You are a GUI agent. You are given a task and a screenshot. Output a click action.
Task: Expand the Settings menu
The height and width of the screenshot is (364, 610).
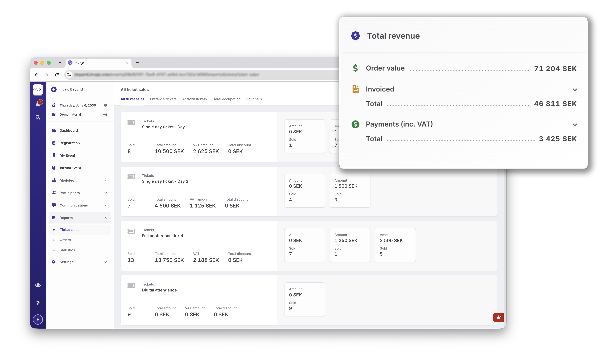pyautogui.click(x=80, y=262)
